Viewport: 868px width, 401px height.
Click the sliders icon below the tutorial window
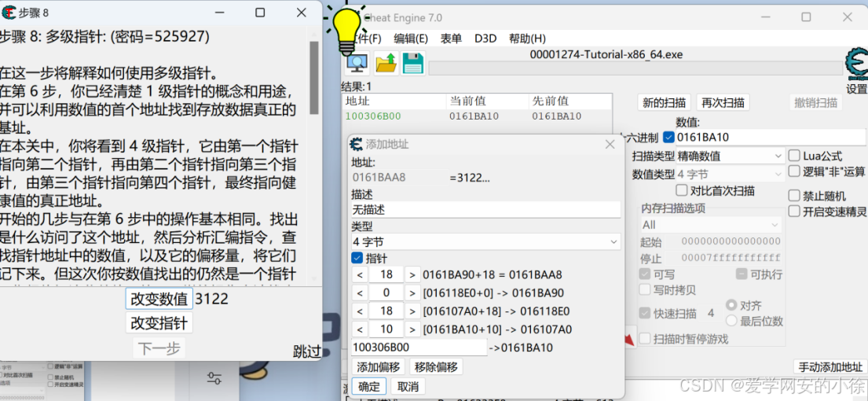(x=214, y=378)
